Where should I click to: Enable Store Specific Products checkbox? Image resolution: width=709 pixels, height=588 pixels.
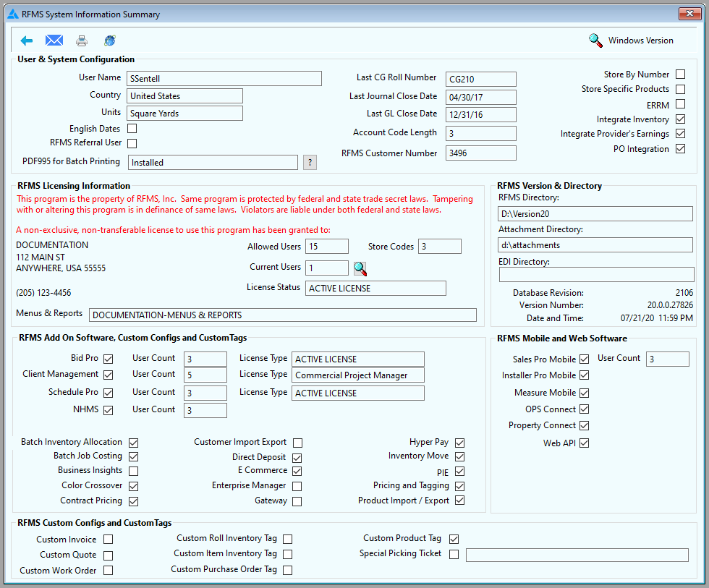(x=681, y=89)
